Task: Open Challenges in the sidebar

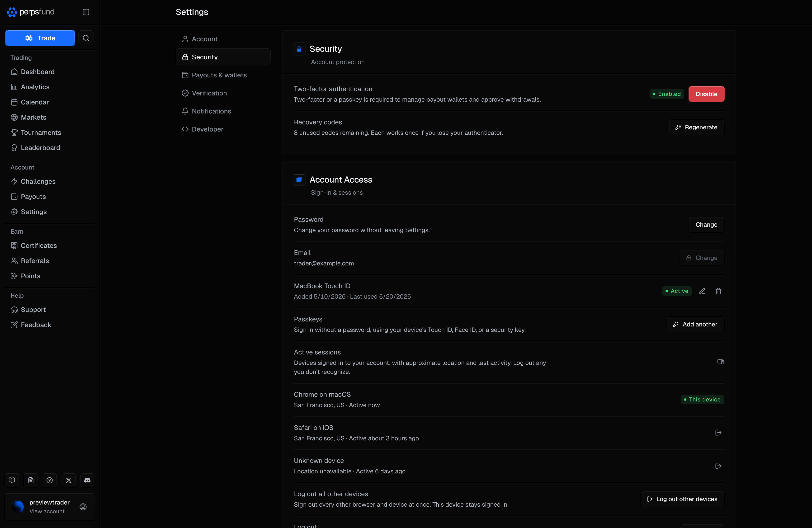Action: pos(49,181)
